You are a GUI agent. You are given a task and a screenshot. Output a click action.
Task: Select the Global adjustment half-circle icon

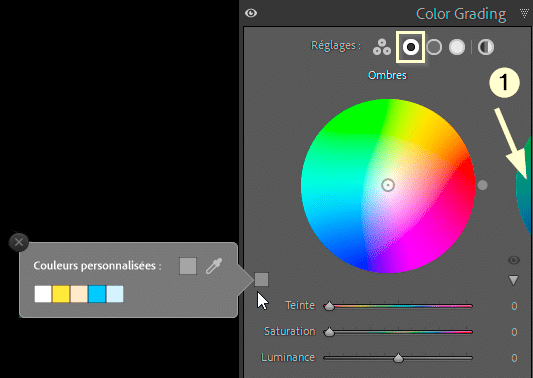[486, 47]
